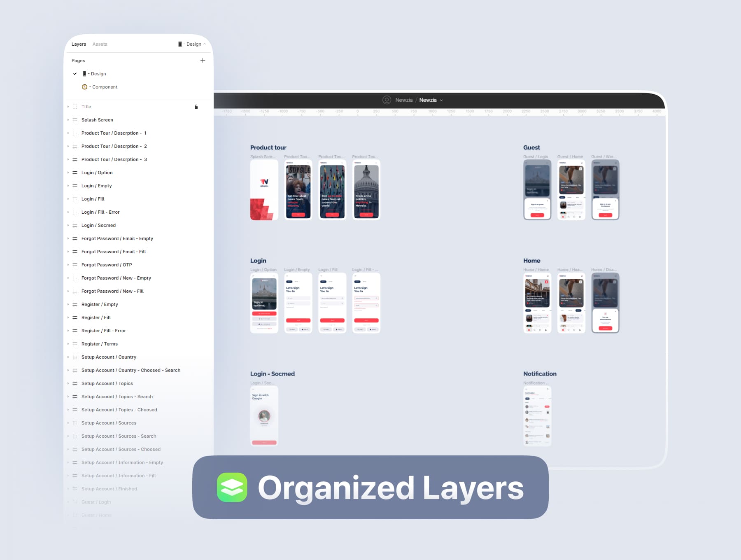Screen dimensions: 741x560
Task: Open the Design page selector dropdown
Action: (192, 44)
